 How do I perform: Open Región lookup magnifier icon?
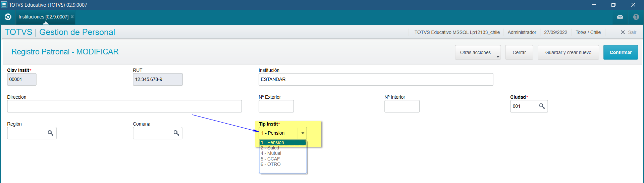pos(50,133)
